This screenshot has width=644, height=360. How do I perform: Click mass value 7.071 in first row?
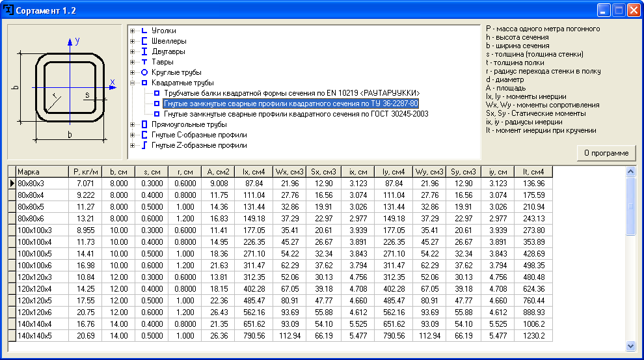tap(85, 184)
